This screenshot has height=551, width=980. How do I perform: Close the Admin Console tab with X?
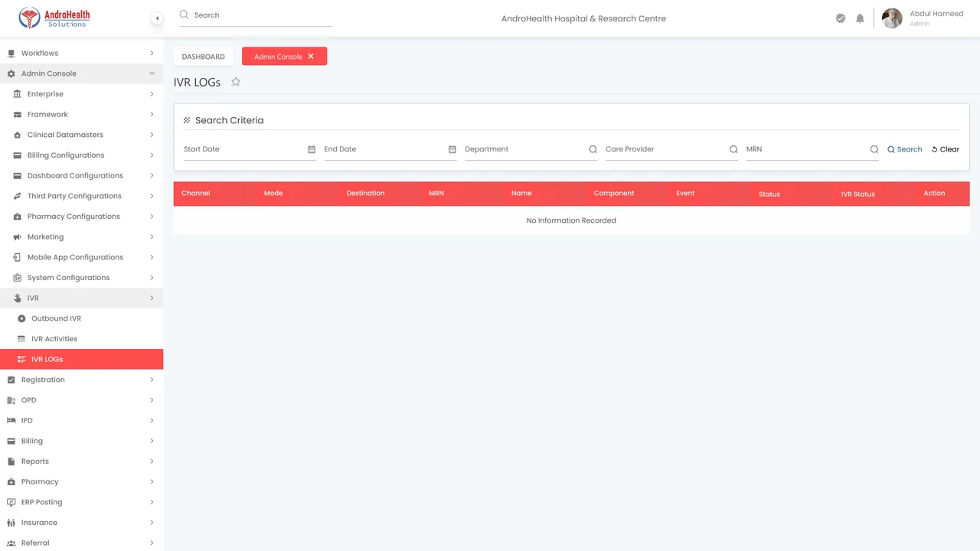pyautogui.click(x=311, y=56)
